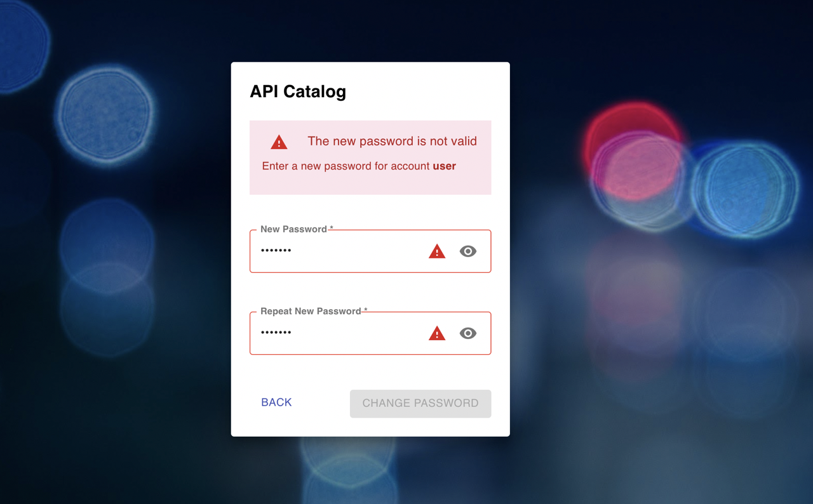This screenshot has width=813, height=504.
Task: Click the error icon inside New Password field
Action: click(x=437, y=251)
